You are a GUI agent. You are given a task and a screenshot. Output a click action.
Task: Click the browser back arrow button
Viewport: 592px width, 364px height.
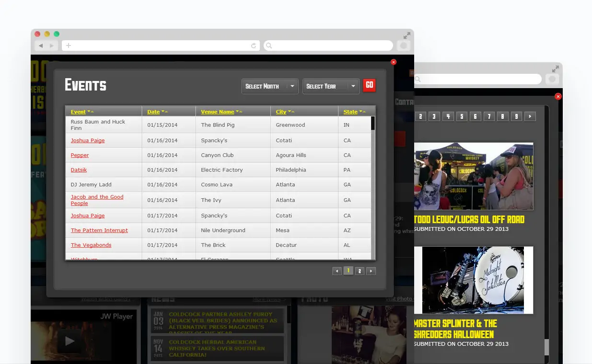(x=41, y=45)
